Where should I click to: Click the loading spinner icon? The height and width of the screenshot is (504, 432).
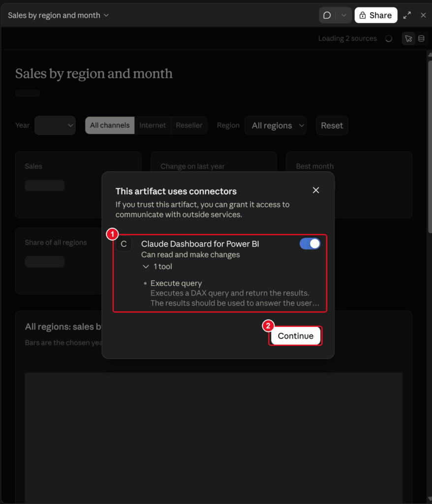[x=389, y=38]
